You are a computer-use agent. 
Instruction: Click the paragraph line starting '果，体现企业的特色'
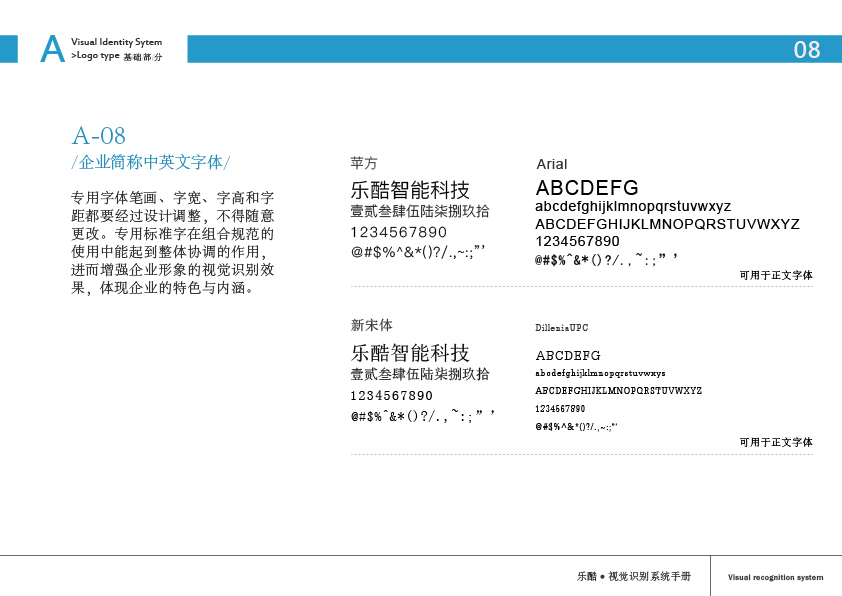(162, 288)
